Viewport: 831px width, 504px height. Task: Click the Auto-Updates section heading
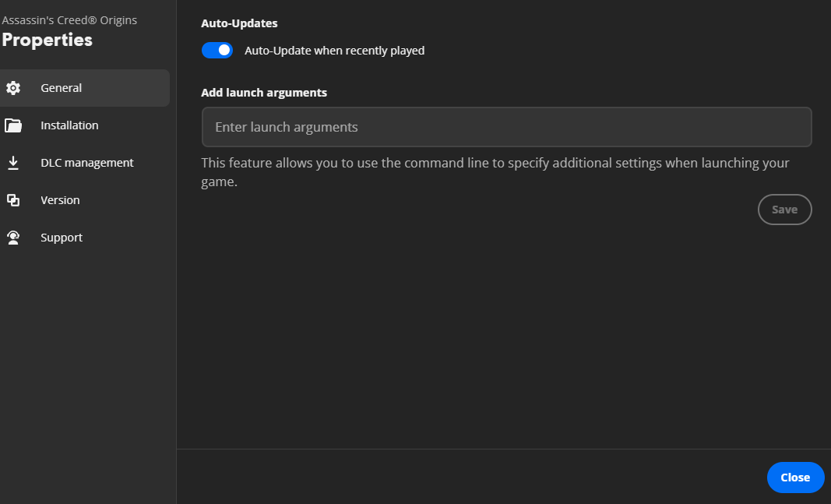tap(239, 23)
